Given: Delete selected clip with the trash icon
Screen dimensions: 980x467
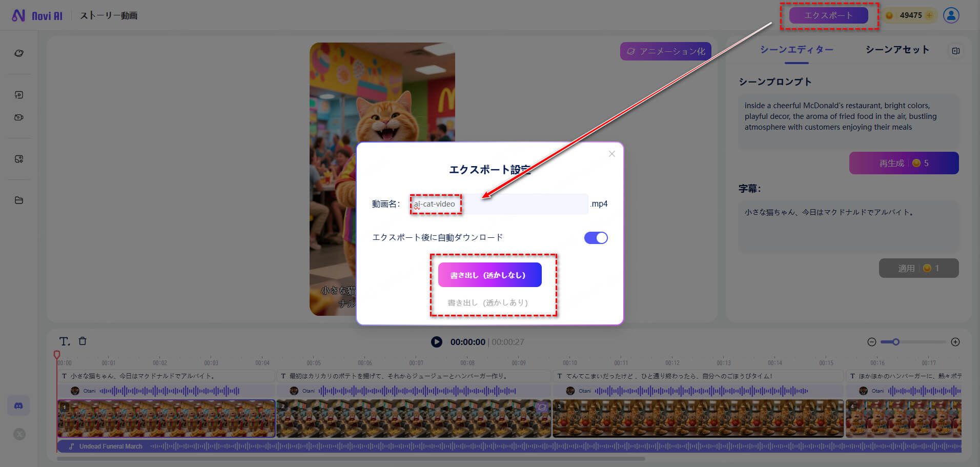Looking at the screenshot, I should point(82,340).
